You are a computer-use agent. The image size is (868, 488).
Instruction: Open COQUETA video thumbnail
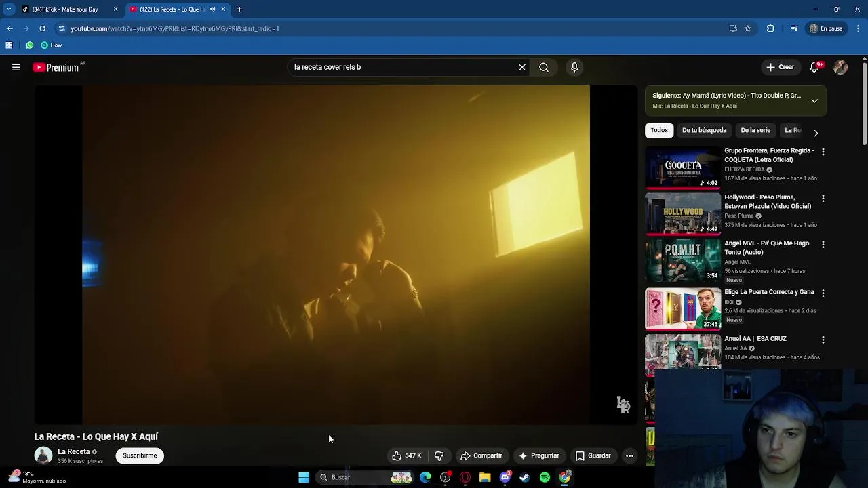click(x=683, y=167)
